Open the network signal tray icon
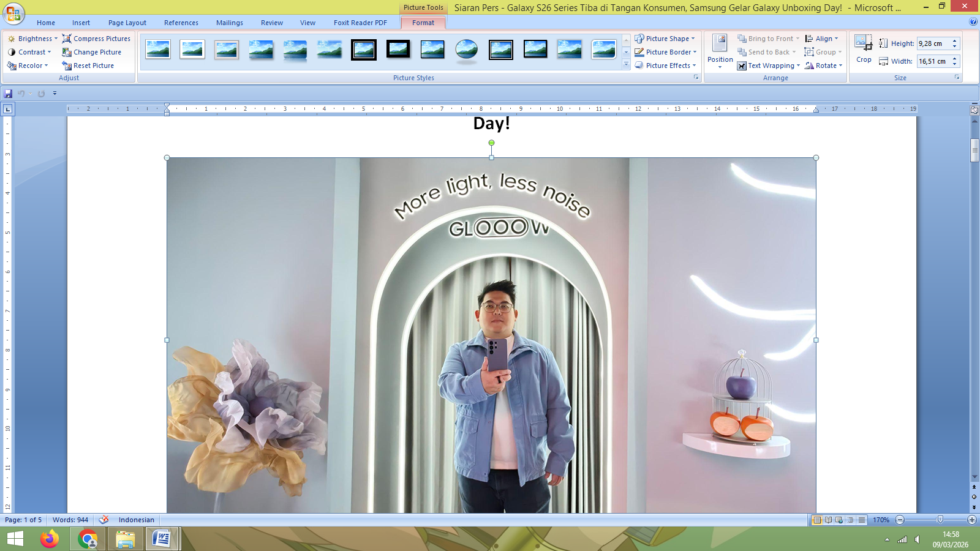The image size is (980, 551). [902, 539]
